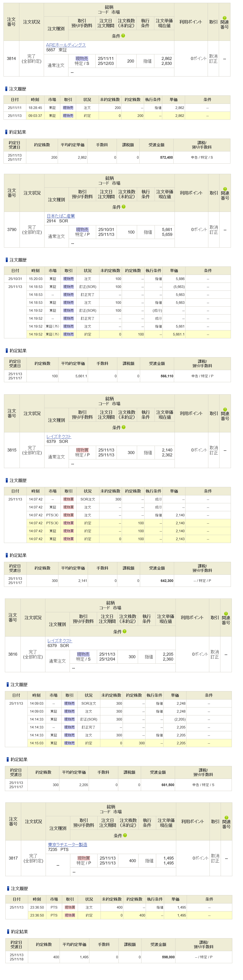Screen dimensions: 243x980
Task: Click 訂正 for order 3816
Action: (x=215, y=657)
